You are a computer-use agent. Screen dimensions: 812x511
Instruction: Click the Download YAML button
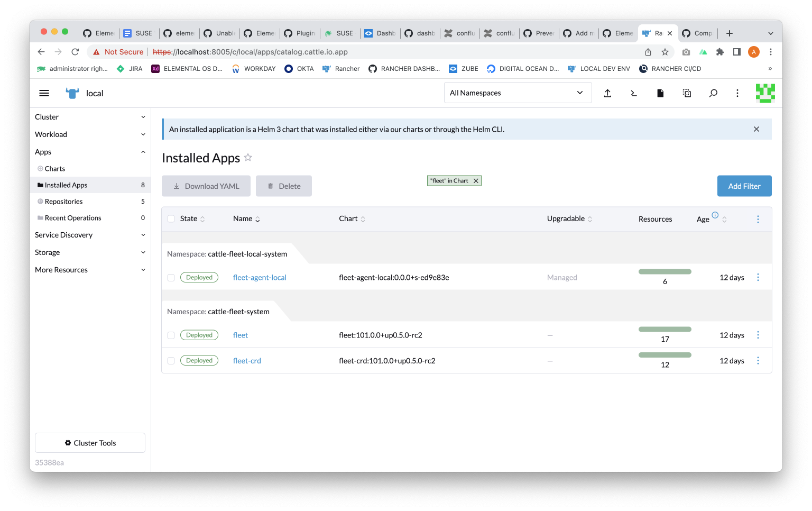(206, 186)
